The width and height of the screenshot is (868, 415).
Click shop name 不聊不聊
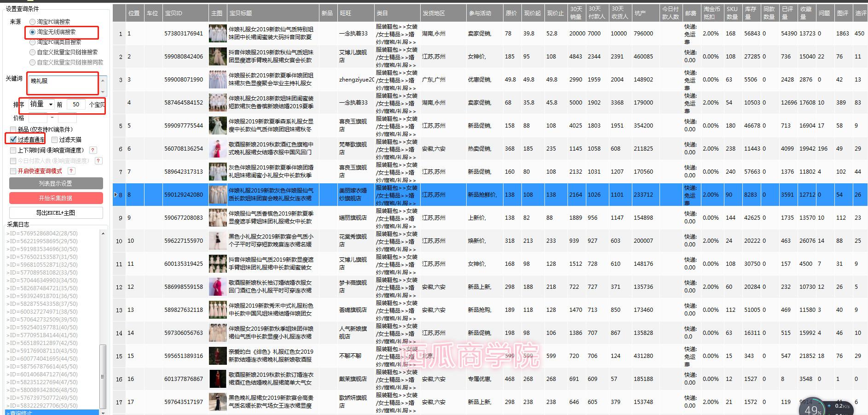[x=350, y=356]
